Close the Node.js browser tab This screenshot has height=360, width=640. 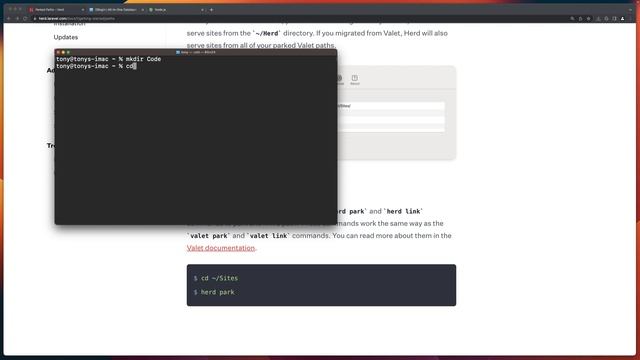(x=202, y=9)
